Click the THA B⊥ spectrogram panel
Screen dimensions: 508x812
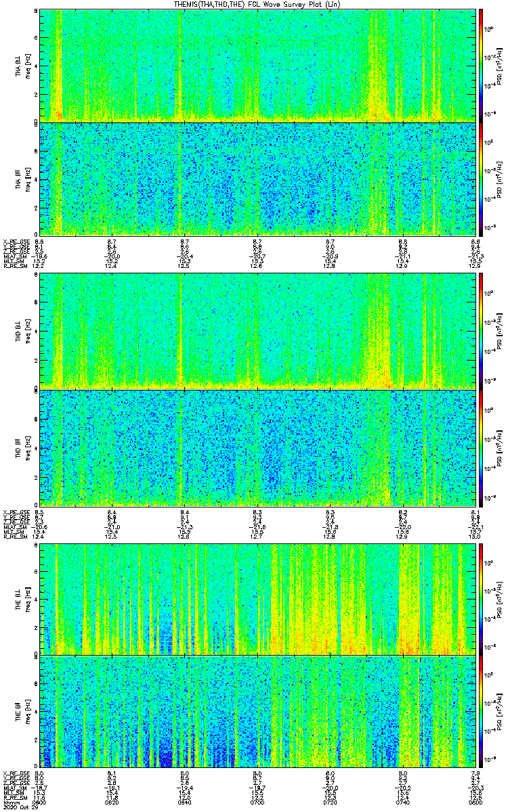[257, 65]
